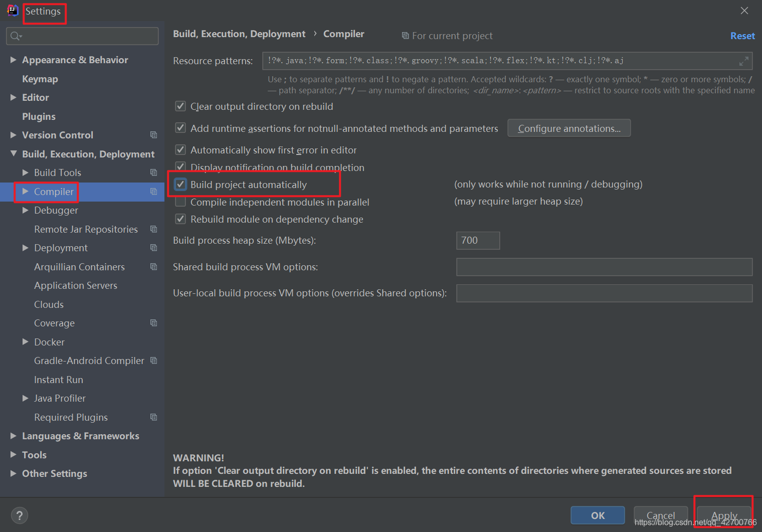The height and width of the screenshot is (532, 762).
Task: Expand the Debugger tree node
Action: click(26, 210)
